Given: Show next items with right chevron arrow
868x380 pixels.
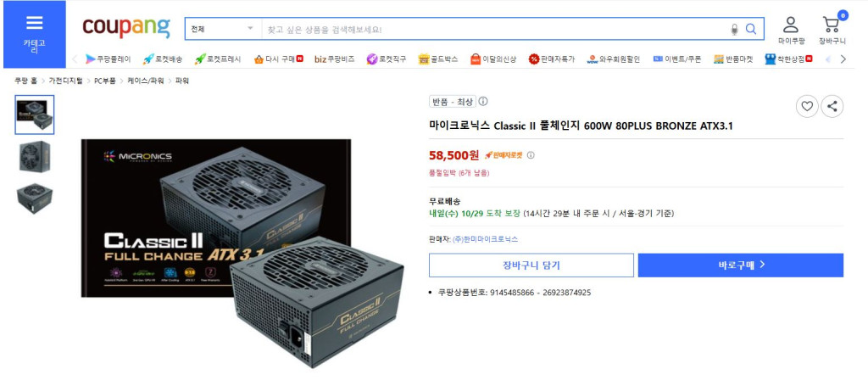Looking at the screenshot, I should tap(843, 59).
